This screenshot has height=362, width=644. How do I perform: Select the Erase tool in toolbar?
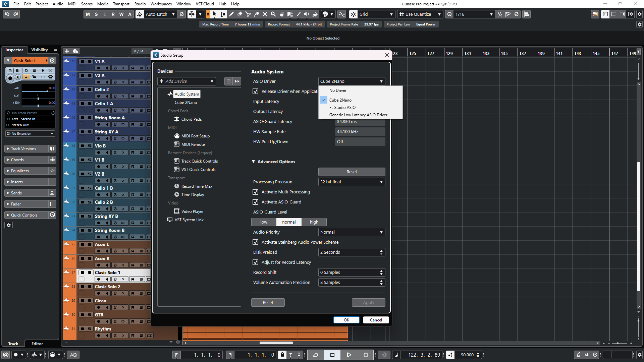pos(240,14)
